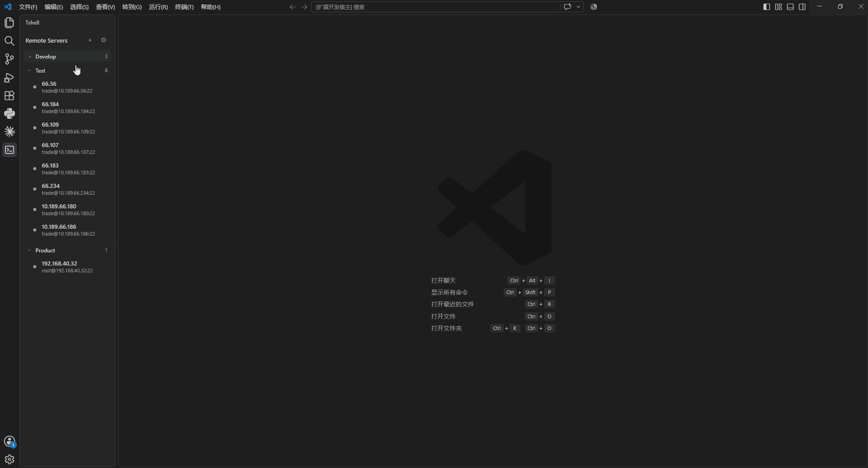Screen dimensions: 868x468
Task: Select server 66.234 in Test group
Action: point(67,189)
